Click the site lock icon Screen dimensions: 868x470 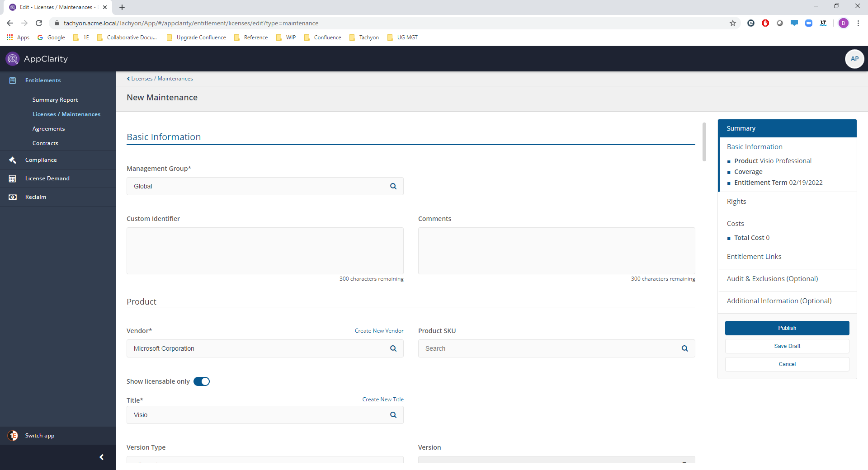point(57,23)
